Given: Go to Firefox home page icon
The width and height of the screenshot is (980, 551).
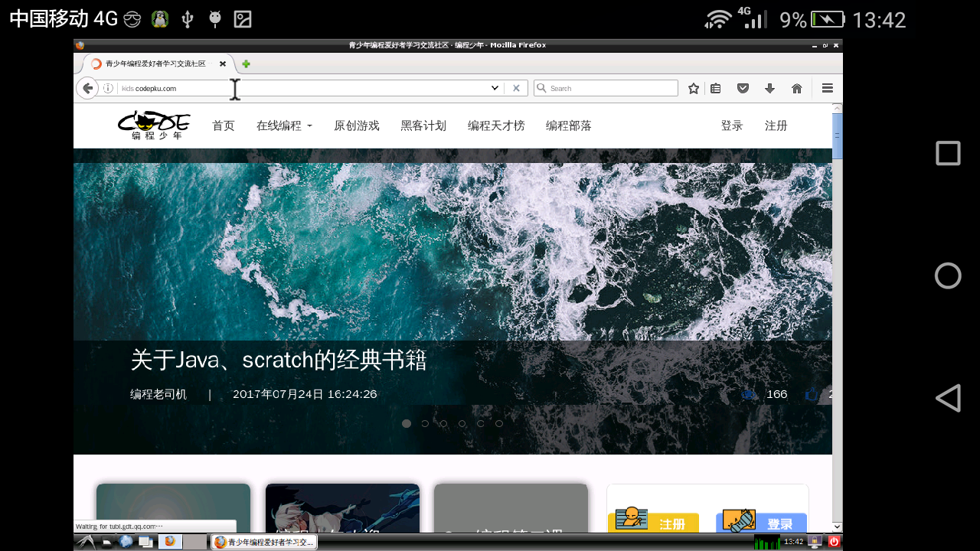Looking at the screenshot, I should (797, 88).
